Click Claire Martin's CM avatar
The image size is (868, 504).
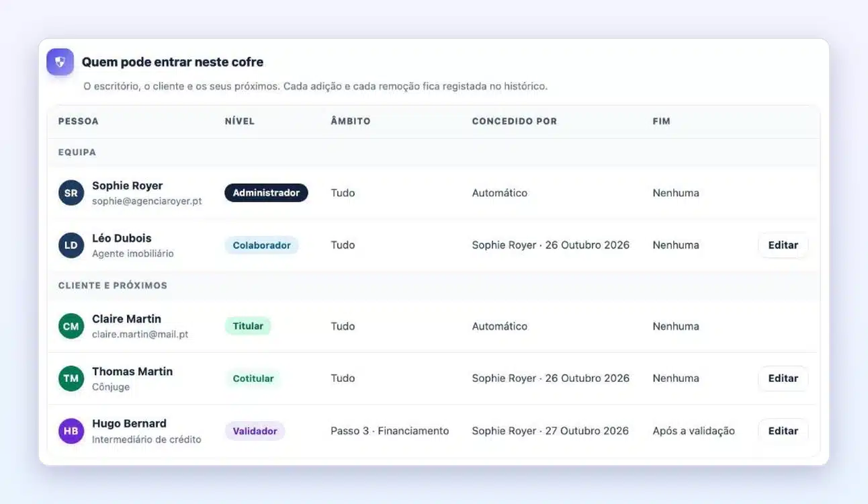click(71, 326)
